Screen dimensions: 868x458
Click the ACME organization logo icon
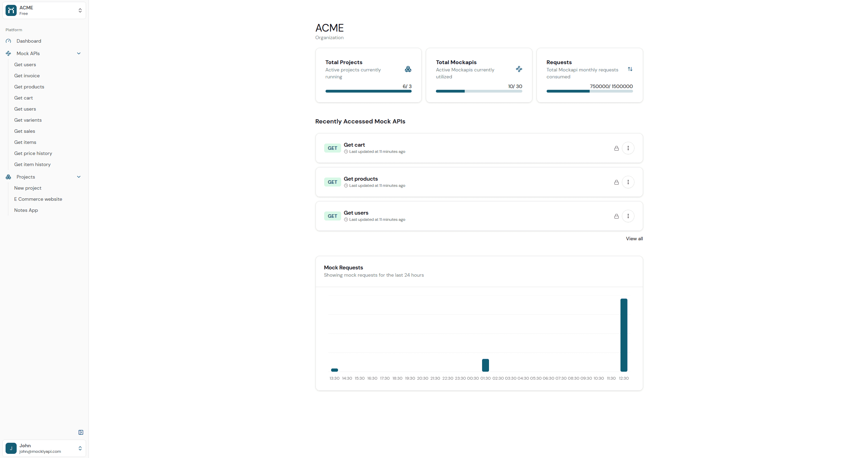(11, 10)
